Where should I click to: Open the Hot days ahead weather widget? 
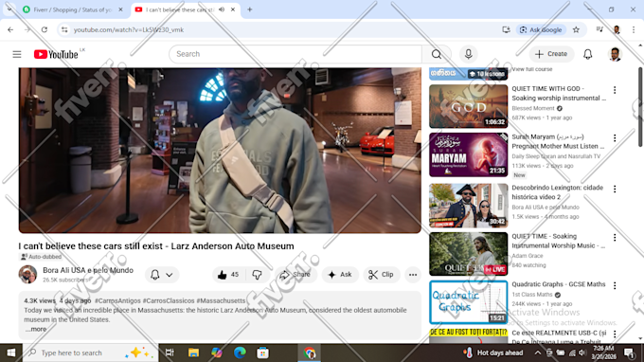pos(492,353)
